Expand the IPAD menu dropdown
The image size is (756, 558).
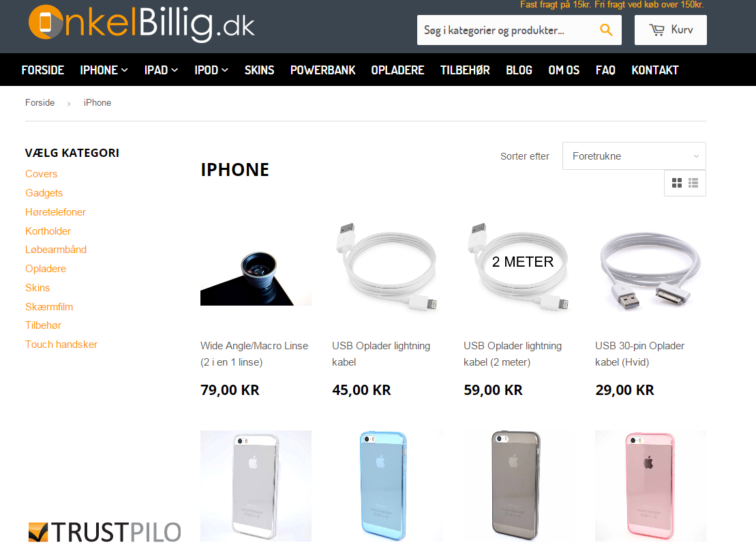[x=161, y=70]
